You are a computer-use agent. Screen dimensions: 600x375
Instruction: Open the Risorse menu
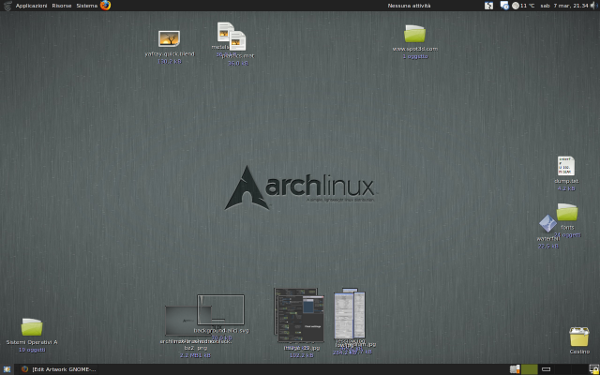click(x=62, y=6)
